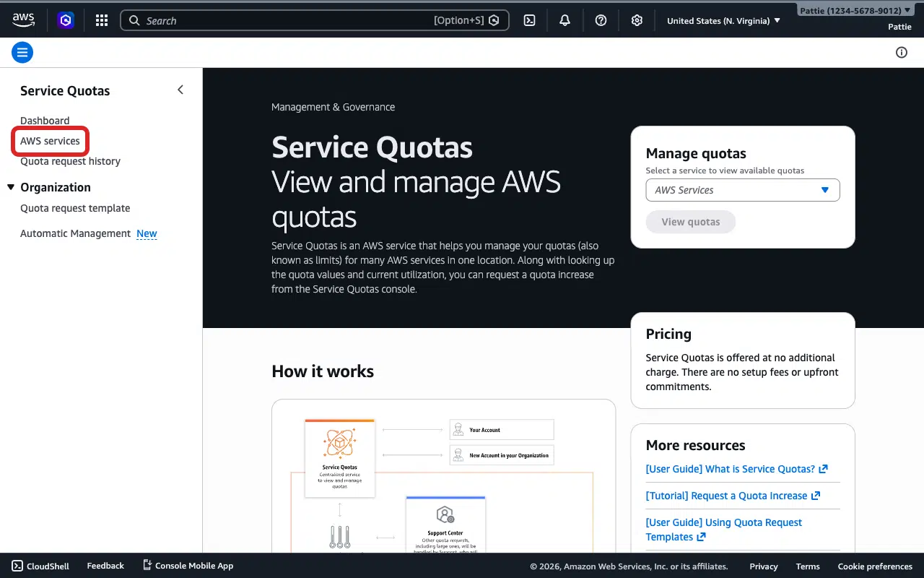Screen dimensions: 924x578
Task: Open Console Mobile App footer link
Action: [188, 566]
